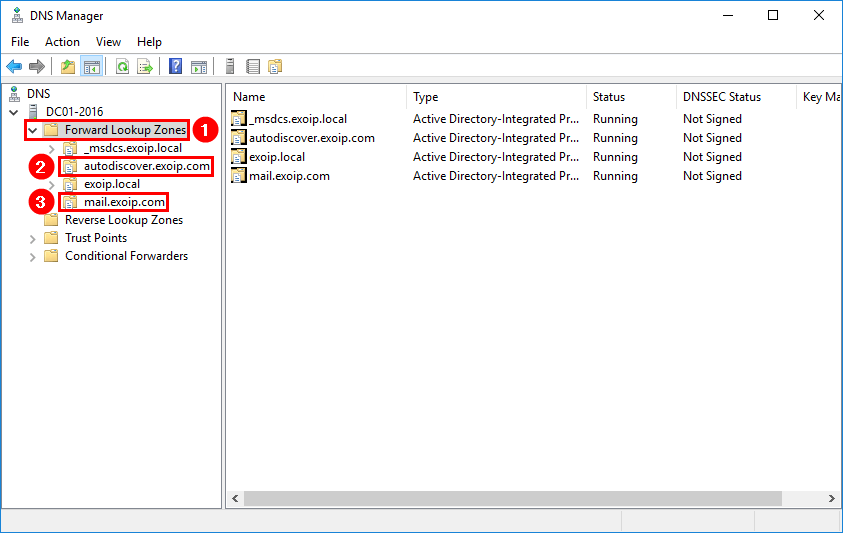Select the DC01-2016 server node
Screen dimensions: 843x533
coord(74,112)
